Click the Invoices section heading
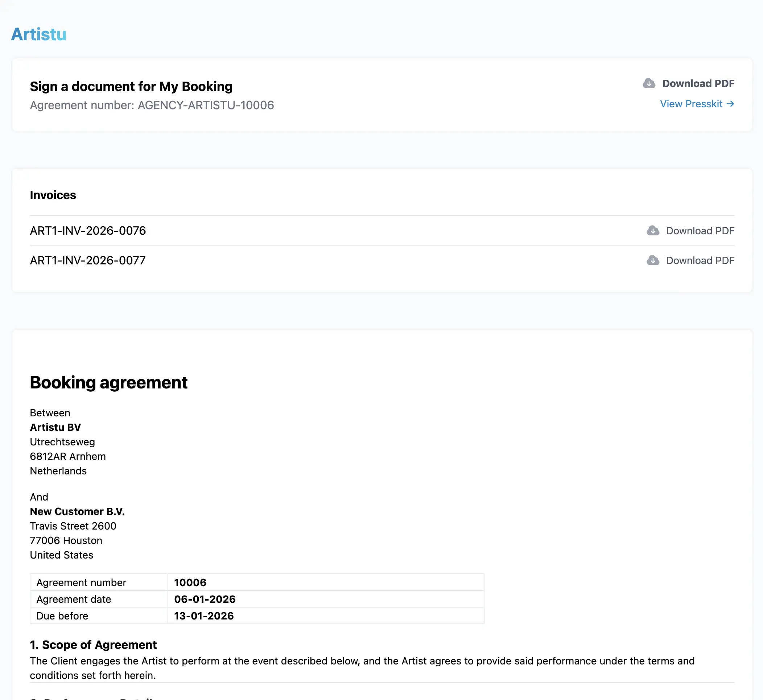 (x=53, y=195)
